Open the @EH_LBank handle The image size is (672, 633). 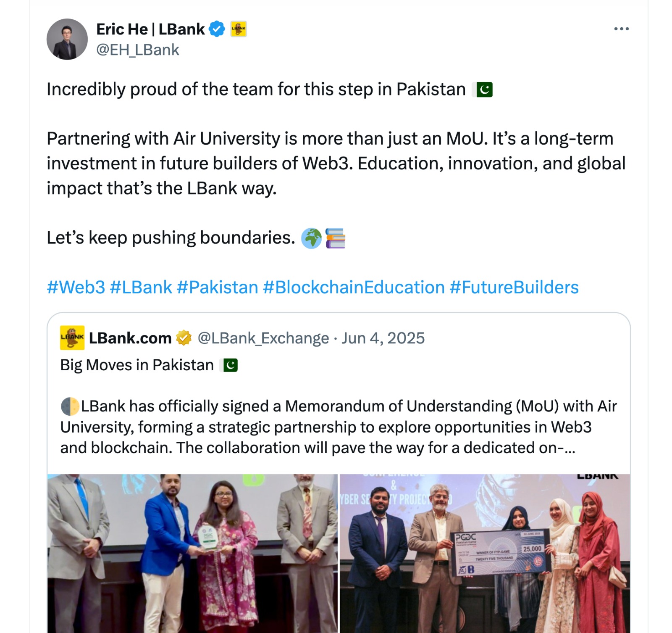[138, 50]
